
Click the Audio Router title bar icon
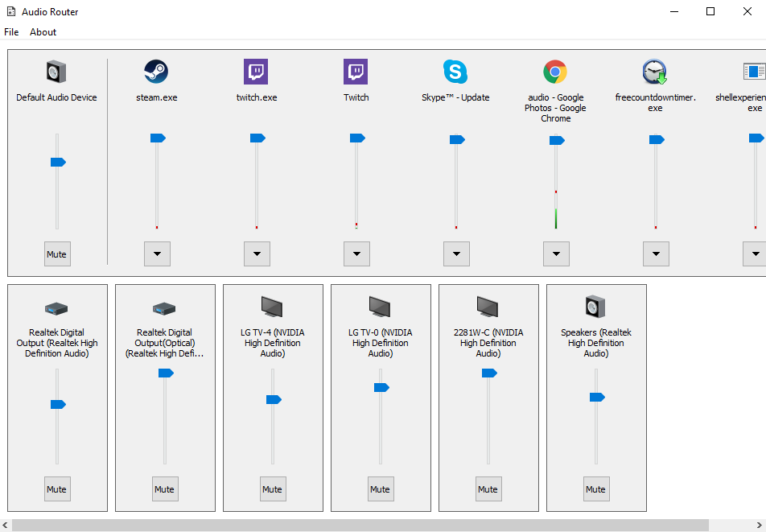tap(11, 11)
